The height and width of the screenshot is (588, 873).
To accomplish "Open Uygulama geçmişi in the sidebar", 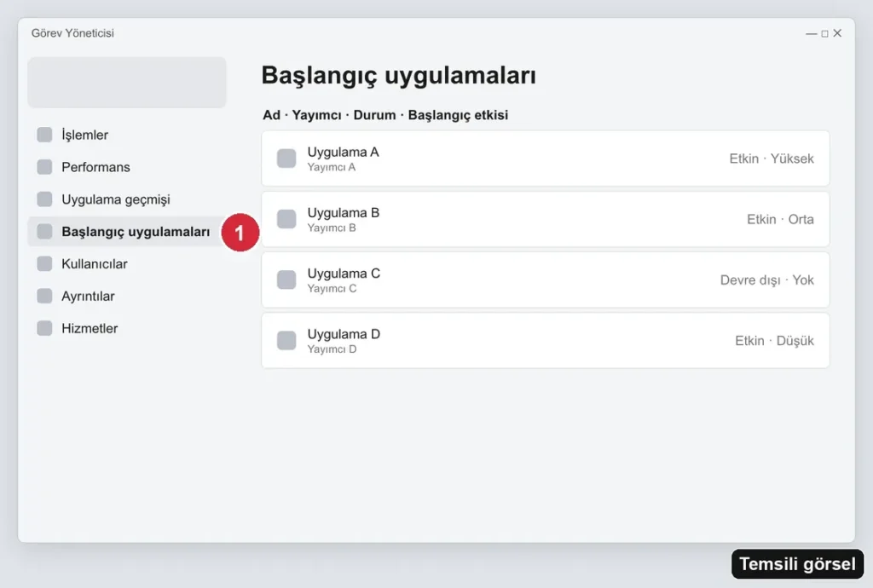I will coord(127,199).
